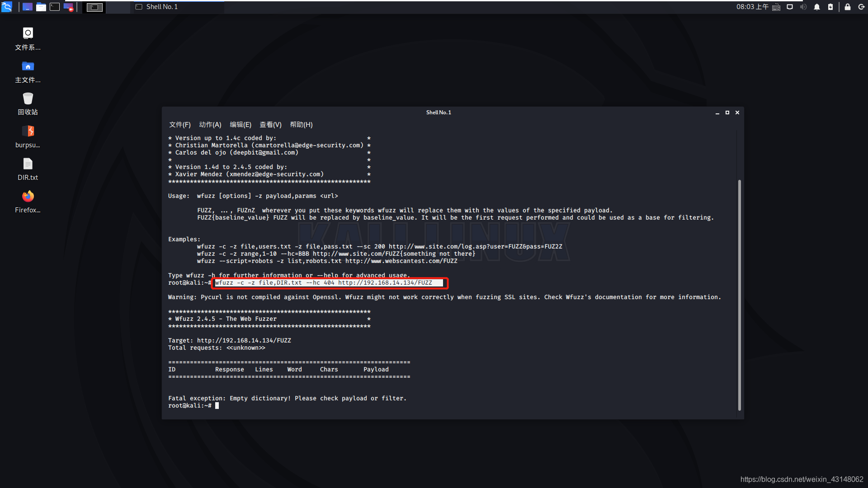Click the battery power manager icon

[830, 7]
